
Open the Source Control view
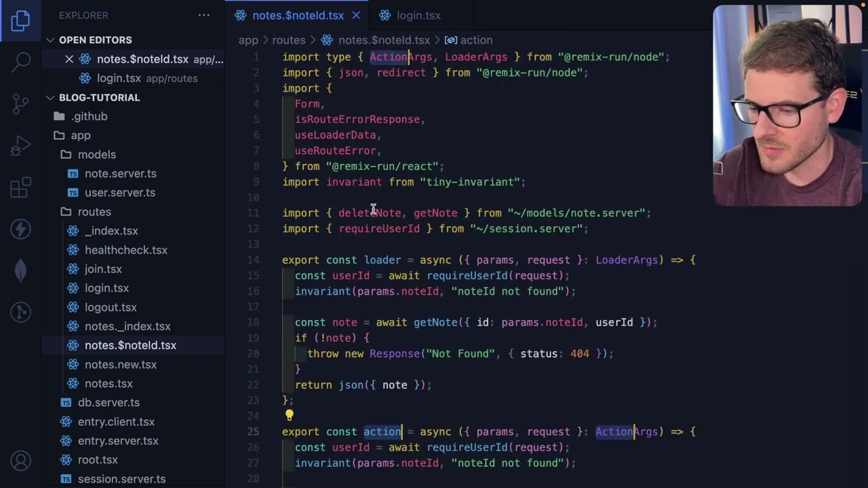point(21,104)
